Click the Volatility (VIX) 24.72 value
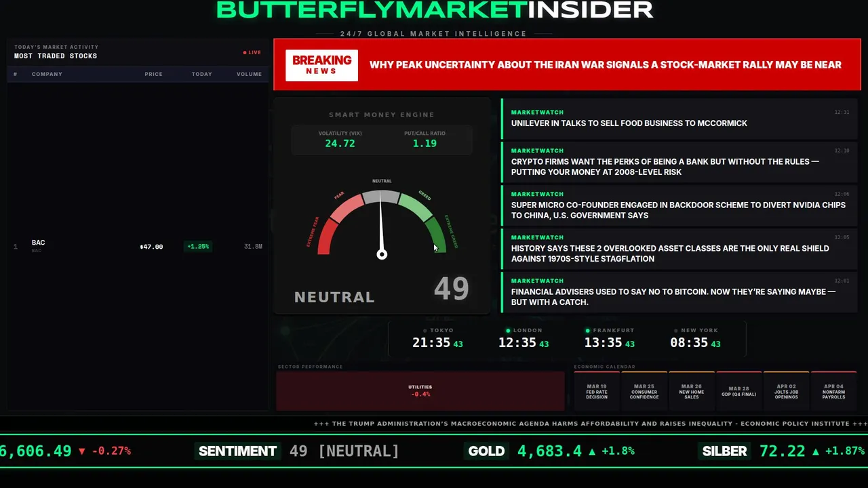The width and height of the screenshot is (868, 488). (x=340, y=144)
